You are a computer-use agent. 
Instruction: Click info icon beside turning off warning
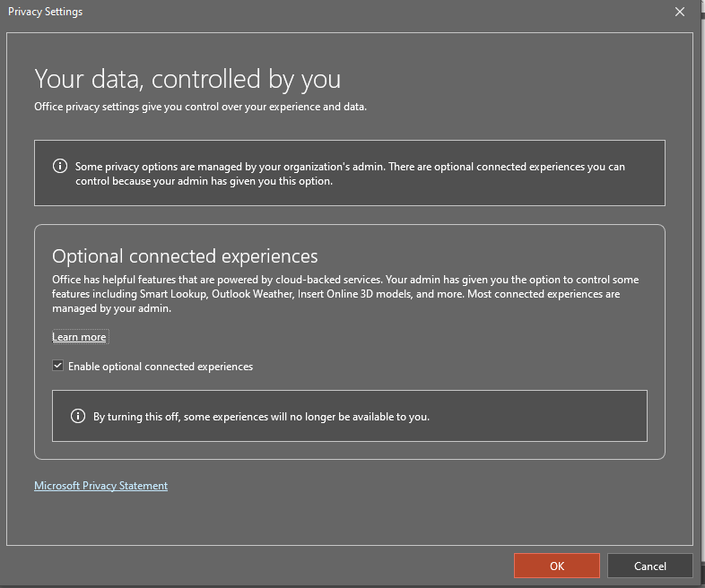[x=78, y=416]
